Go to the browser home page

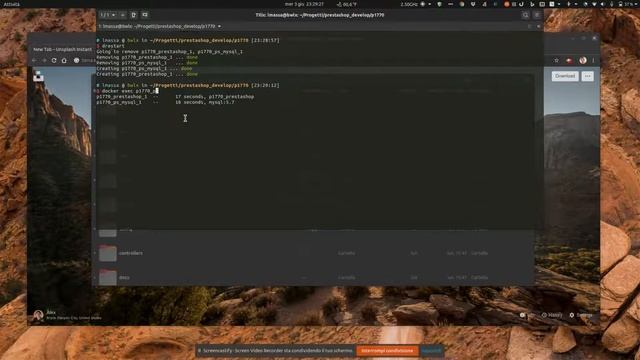(64, 60)
